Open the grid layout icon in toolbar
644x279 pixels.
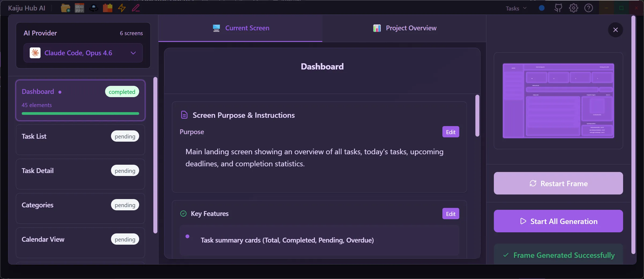pos(79,8)
